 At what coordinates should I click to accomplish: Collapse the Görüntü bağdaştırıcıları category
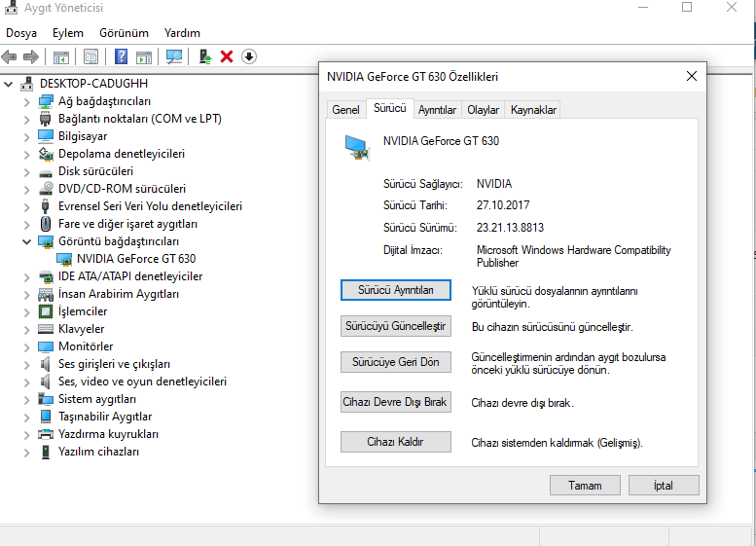(x=26, y=241)
